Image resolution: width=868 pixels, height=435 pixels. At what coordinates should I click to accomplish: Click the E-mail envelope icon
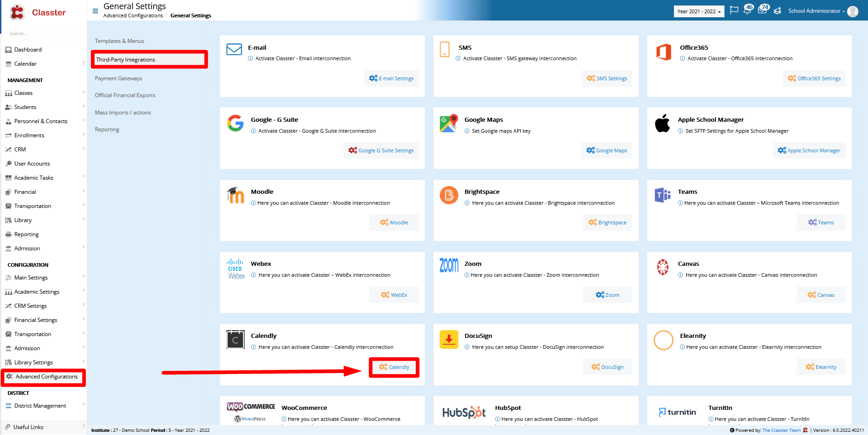pyautogui.click(x=234, y=49)
